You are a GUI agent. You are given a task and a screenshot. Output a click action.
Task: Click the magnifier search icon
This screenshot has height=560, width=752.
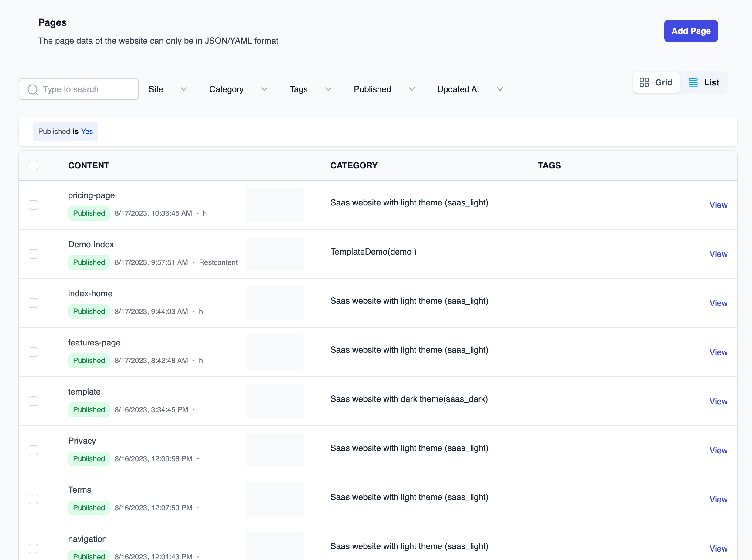[x=32, y=89]
